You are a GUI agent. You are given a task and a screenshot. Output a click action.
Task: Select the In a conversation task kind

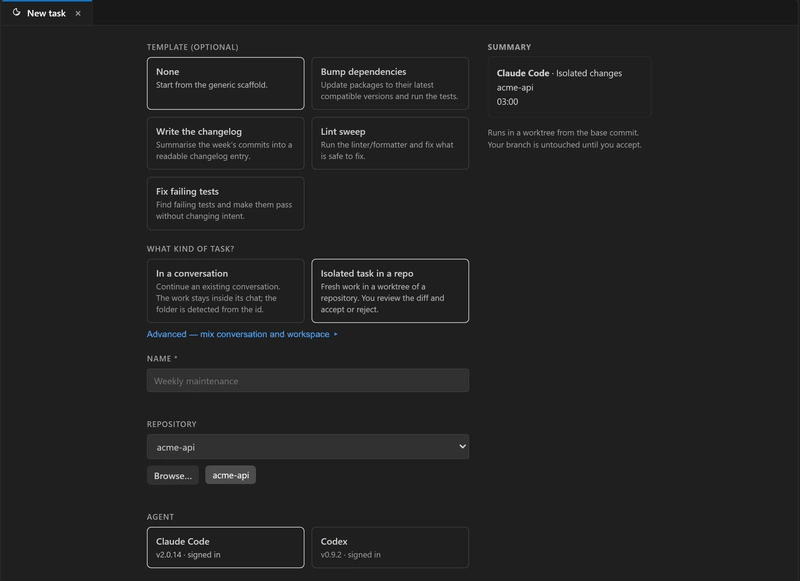(226, 291)
